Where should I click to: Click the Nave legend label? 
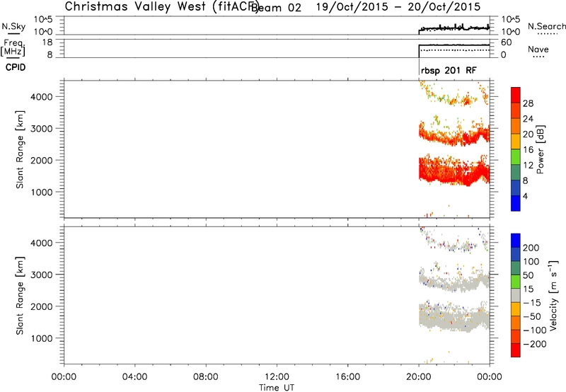point(538,50)
